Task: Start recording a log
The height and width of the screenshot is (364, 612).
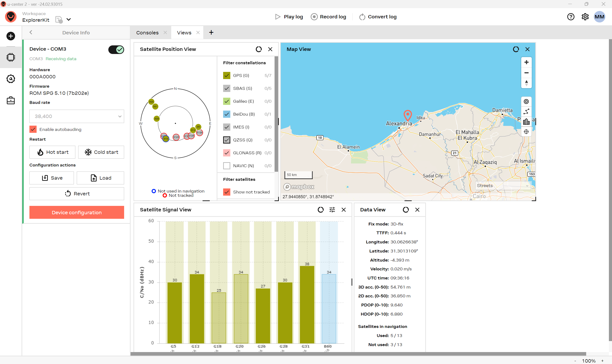Action: pyautogui.click(x=329, y=17)
